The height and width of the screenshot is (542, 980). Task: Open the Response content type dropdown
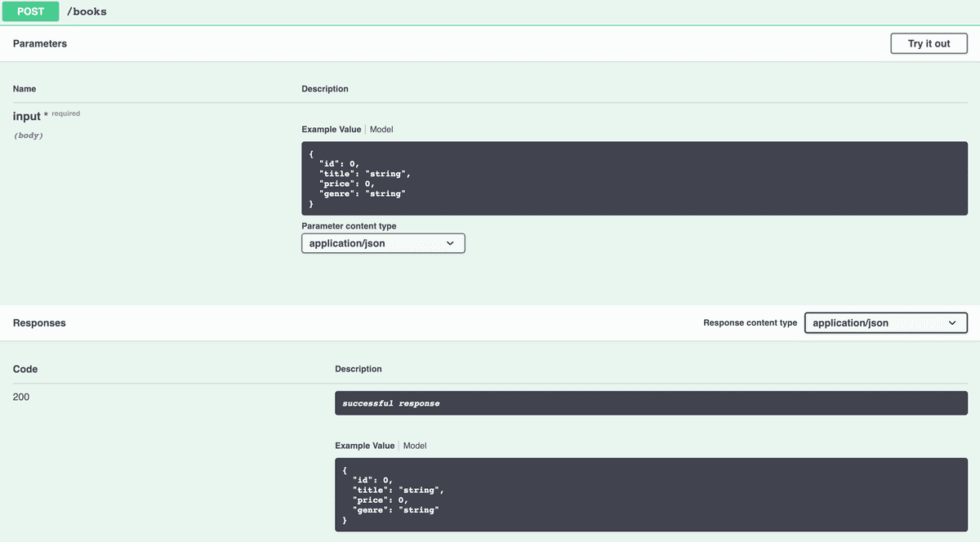click(885, 323)
